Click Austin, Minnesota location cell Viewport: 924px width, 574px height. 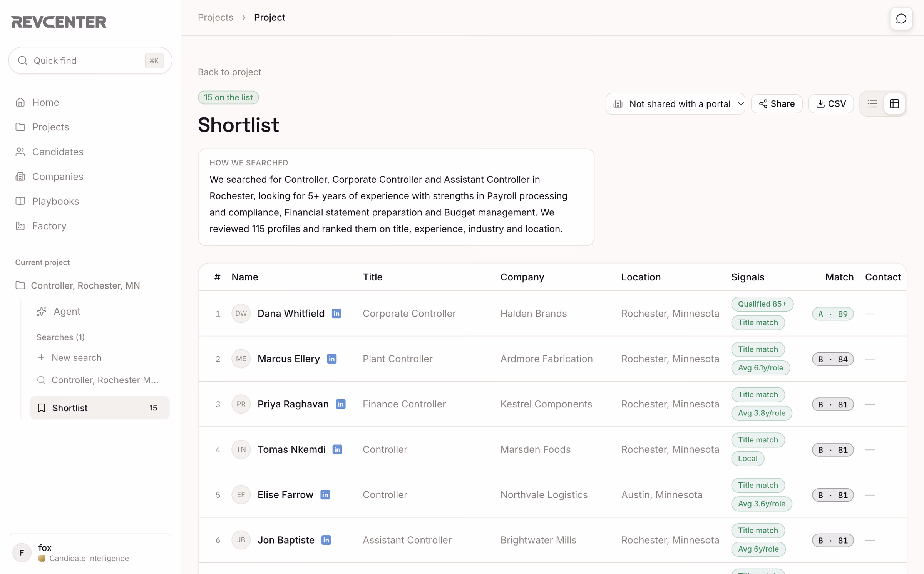pos(662,495)
